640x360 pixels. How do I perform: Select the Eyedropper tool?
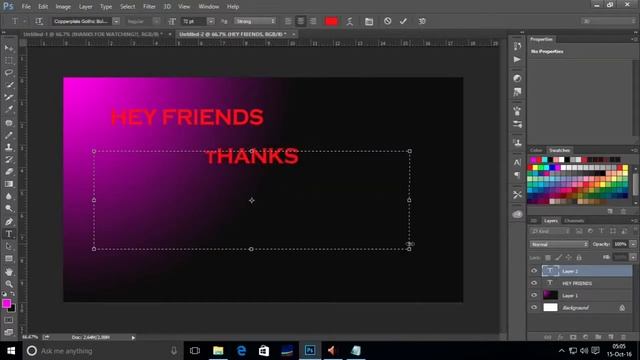[x=9, y=109]
